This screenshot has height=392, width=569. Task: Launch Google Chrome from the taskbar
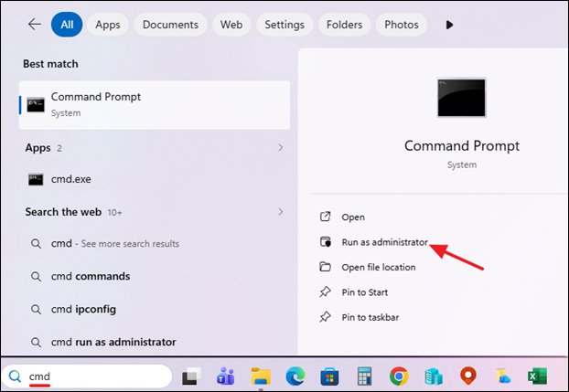pos(399,376)
